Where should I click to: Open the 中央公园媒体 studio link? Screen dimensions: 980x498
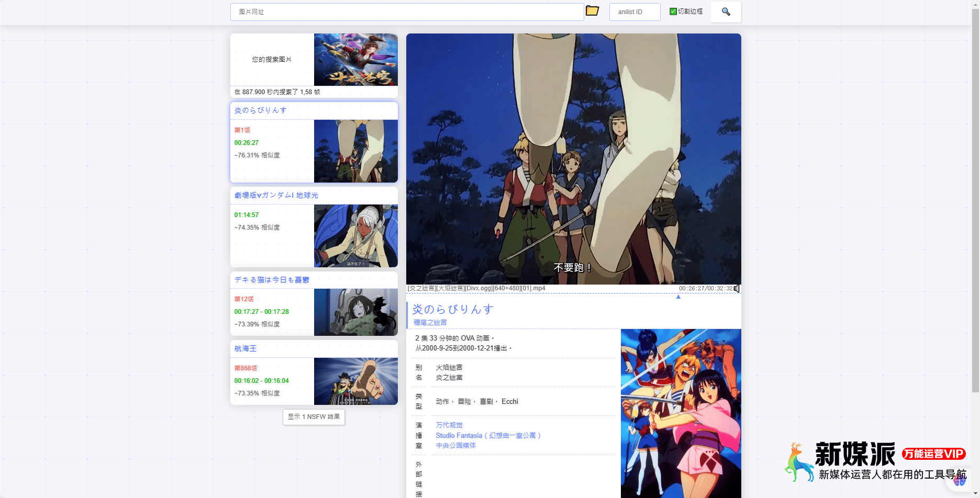455,445
